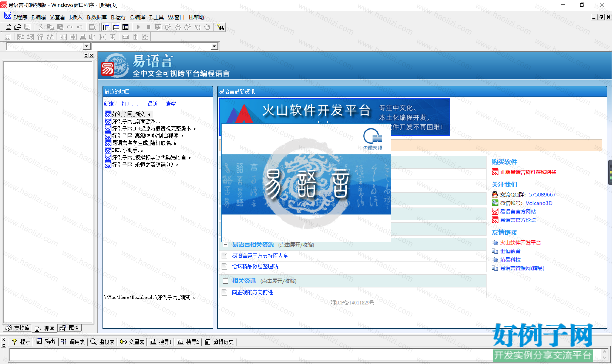Click the align-left edges layout icon
The height and width of the screenshot is (364, 612).
pyautogui.click(x=21, y=37)
